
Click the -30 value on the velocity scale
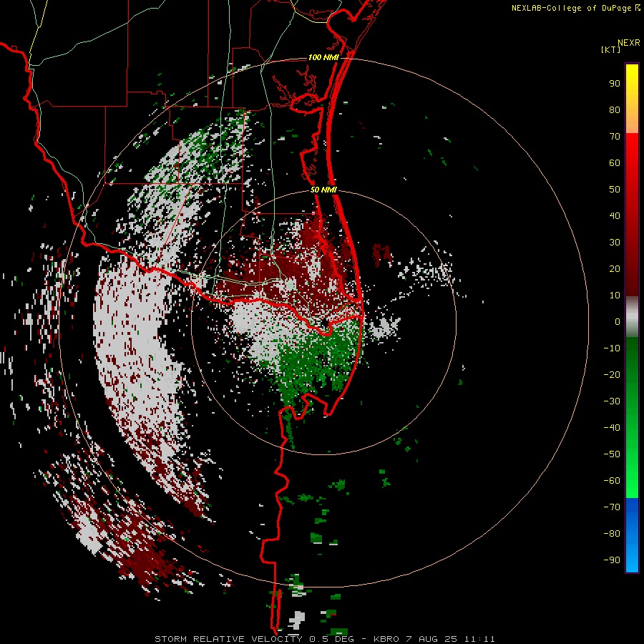pos(612,401)
